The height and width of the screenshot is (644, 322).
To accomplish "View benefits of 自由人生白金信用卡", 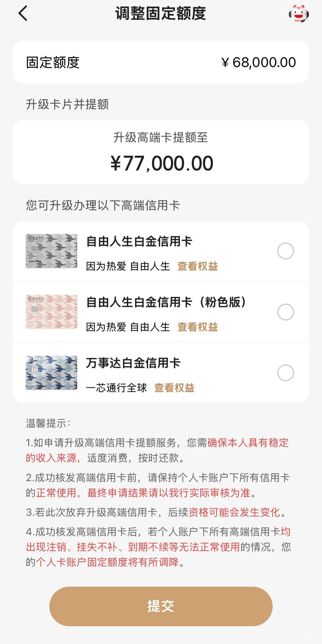I will tap(198, 266).
